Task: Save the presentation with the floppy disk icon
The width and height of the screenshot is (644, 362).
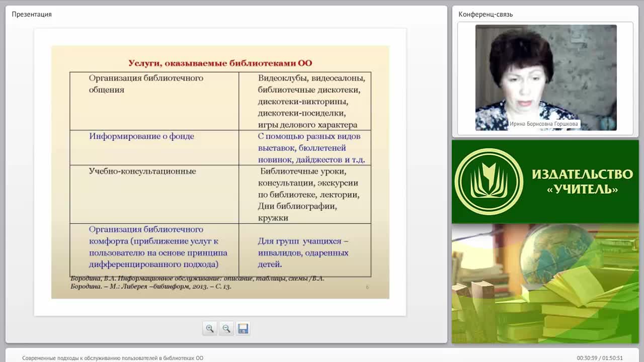Action: [x=243, y=328]
